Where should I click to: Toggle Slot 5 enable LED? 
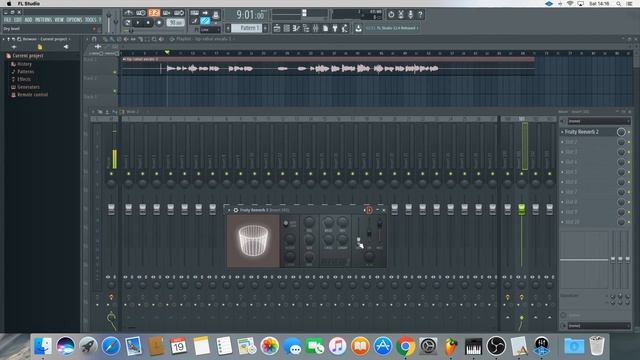coord(629,172)
